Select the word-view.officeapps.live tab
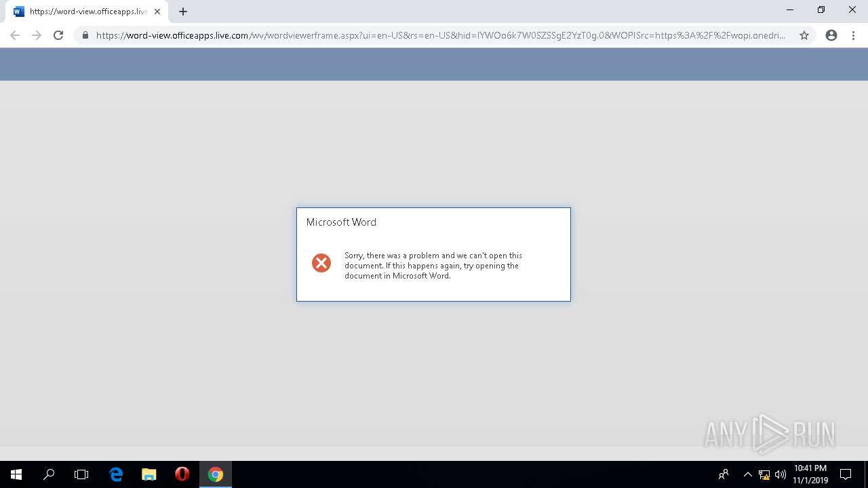The height and width of the screenshot is (488, 868). pos(85,12)
